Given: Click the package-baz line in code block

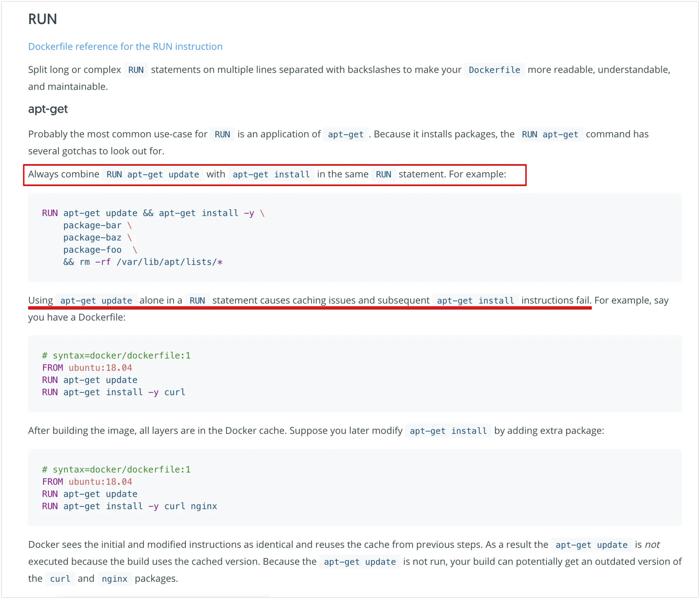Looking at the screenshot, I should [92, 238].
